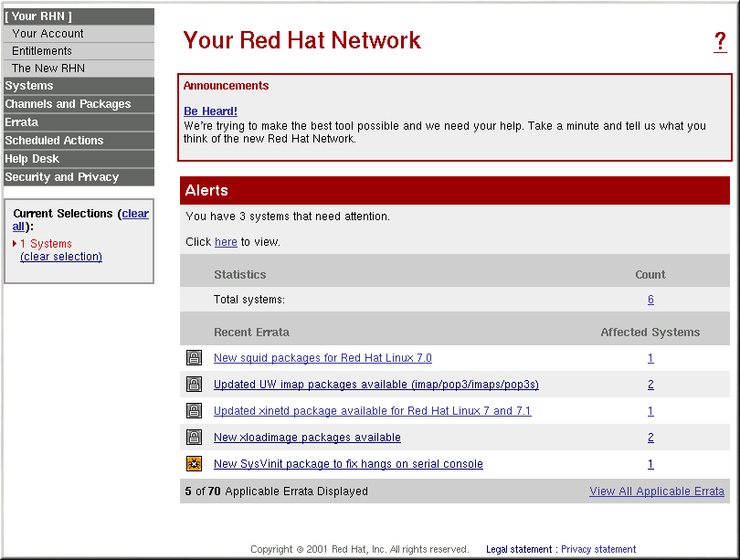740x560 pixels.
Task: Click security icon beside xloadimage erratum
Action: click(194, 438)
